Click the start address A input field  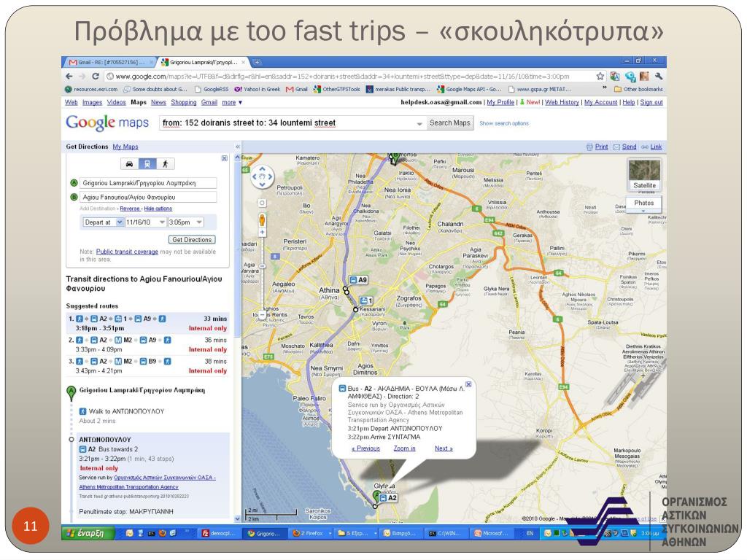coord(148,183)
